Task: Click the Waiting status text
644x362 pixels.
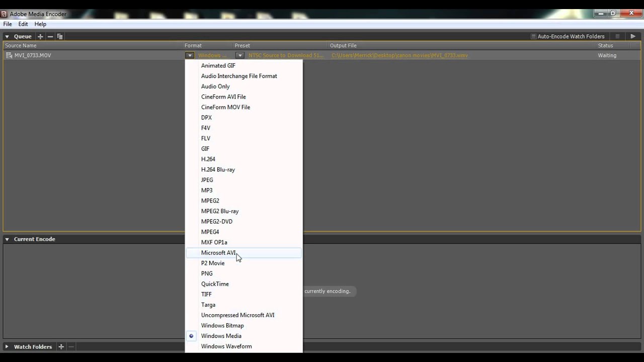Action: point(607,55)
